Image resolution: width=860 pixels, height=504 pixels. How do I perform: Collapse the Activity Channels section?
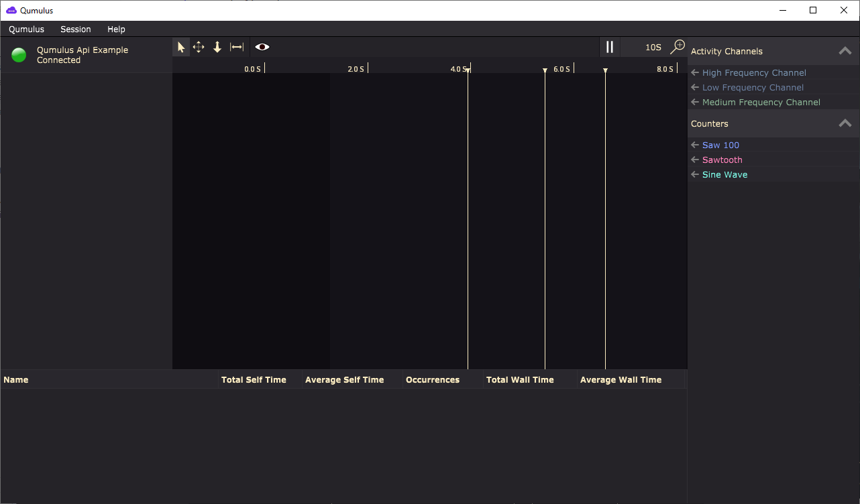[845, 51]
